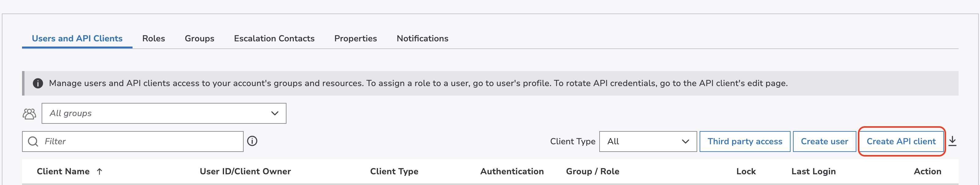The width and height of the screenshot is (980, 185).
Task: Open the Notifications tab
Action: click(423, 39)
